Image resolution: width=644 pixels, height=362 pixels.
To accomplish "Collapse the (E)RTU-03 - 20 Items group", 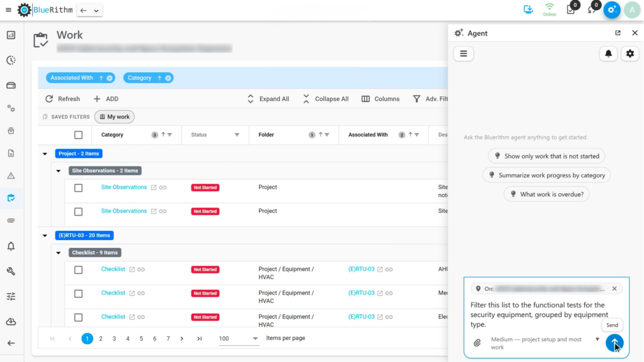I will tap(45, 236).
